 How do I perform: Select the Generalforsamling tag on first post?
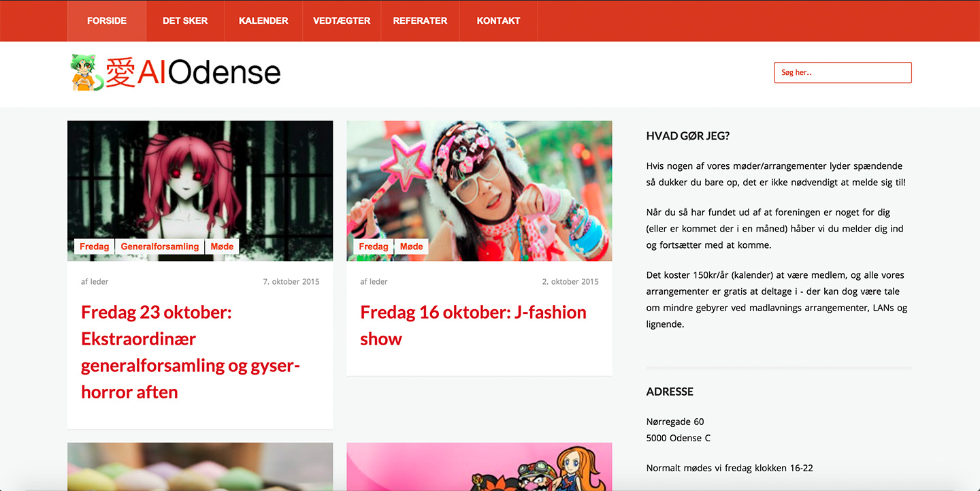pos(160,247)
